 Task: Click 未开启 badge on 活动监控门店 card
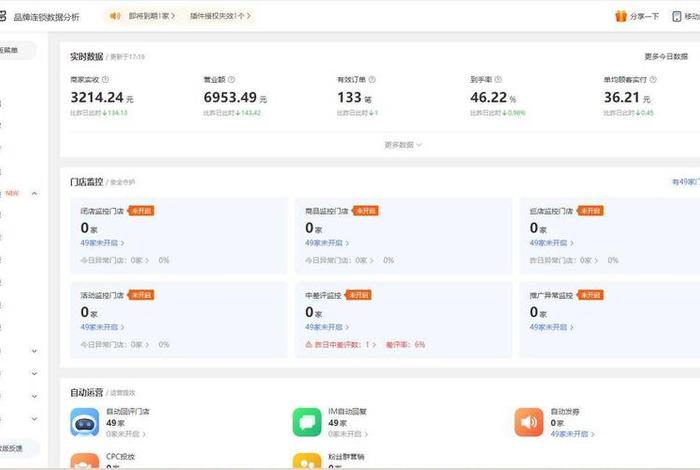[141, 295]
